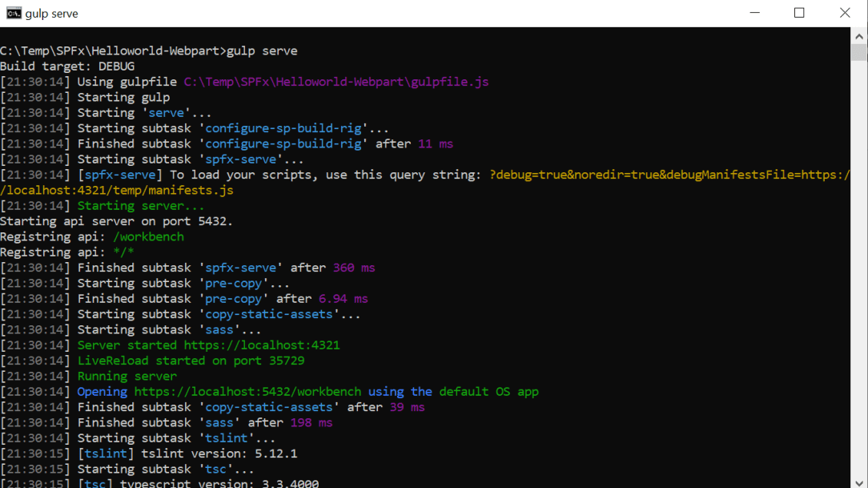Click the 'Starting api server on port 5432' line
The width and height of the screenshot is (868, 488).
pos(116,220)
